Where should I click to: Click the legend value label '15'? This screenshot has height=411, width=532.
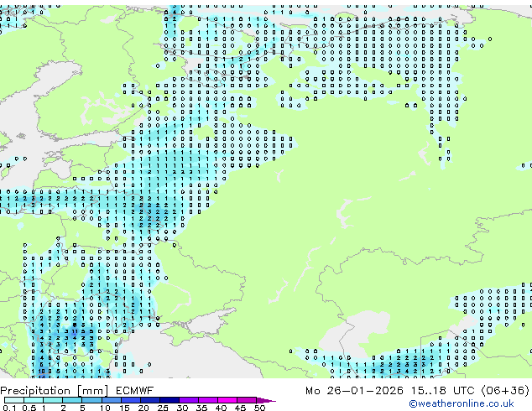124,408
